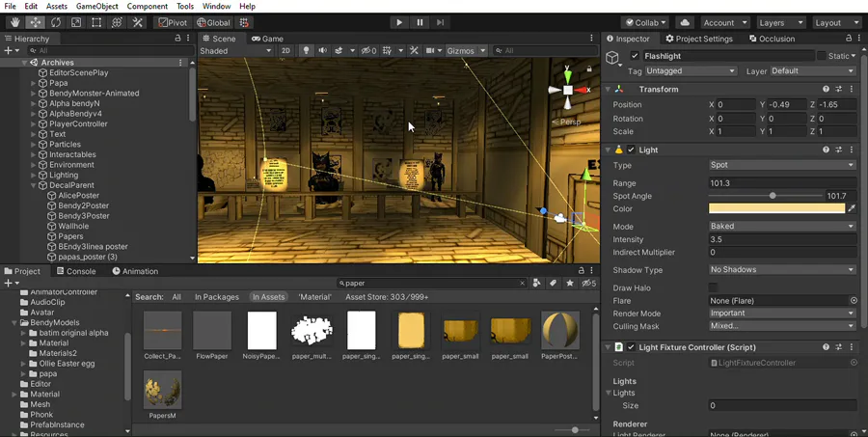
Task: Select the Scale tool
Action: pyautogui.click(x=76, y=23)
